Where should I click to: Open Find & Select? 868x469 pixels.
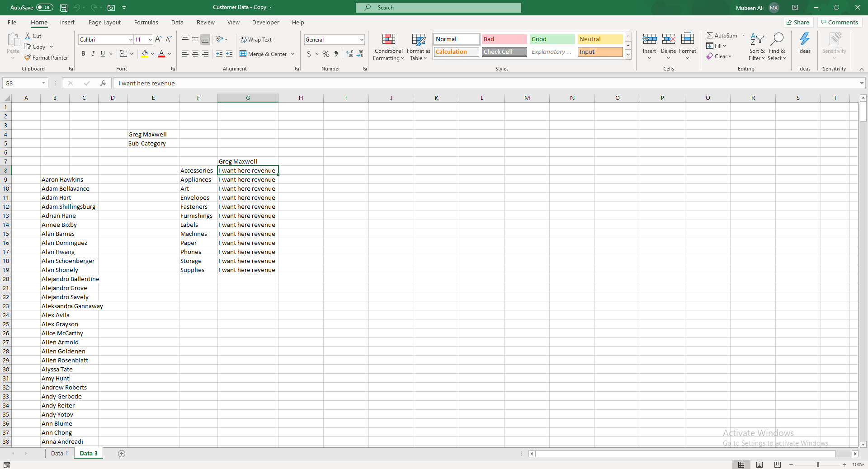777,47
